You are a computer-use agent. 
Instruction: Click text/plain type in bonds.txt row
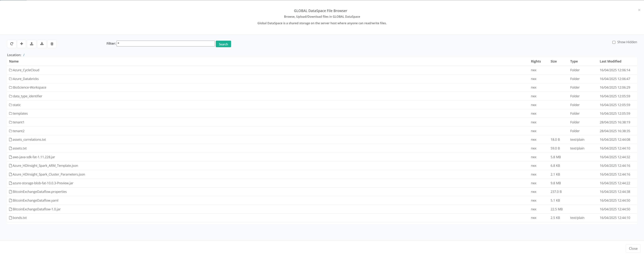(x=577, y=218)
